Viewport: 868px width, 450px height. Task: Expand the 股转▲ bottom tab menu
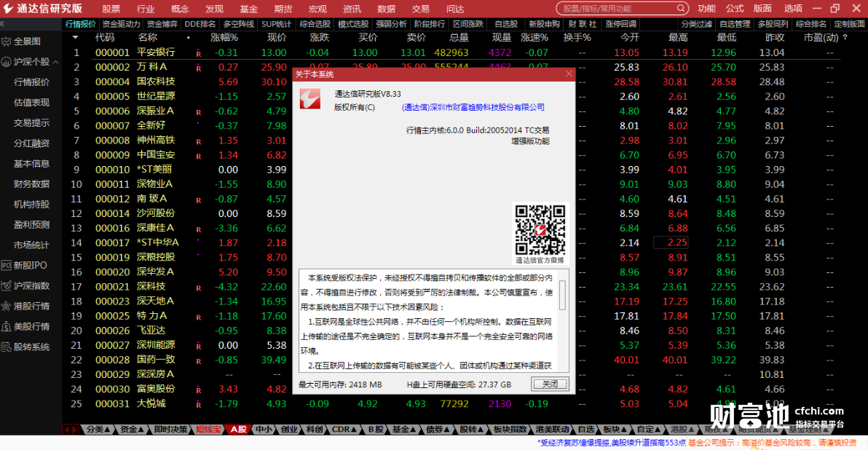tap(472, 430)
